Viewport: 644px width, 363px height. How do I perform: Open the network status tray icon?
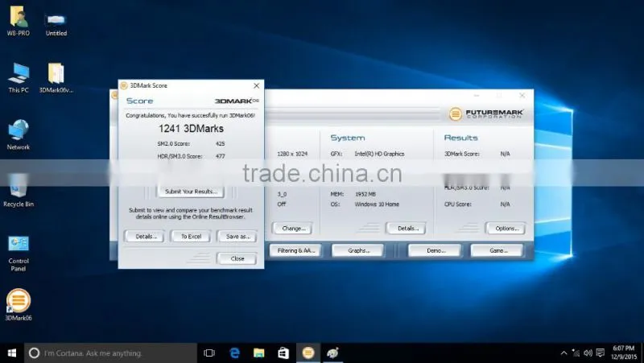tap(576, 353)
